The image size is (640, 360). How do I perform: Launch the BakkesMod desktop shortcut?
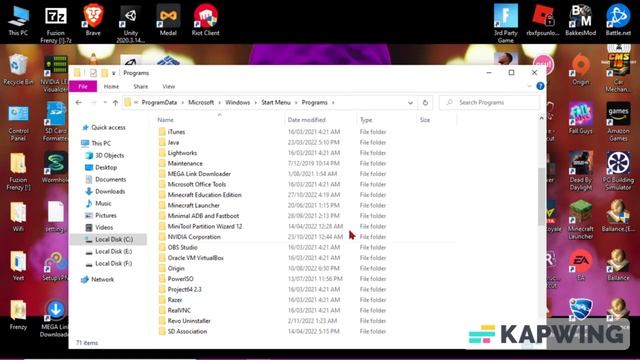point(580,20)
